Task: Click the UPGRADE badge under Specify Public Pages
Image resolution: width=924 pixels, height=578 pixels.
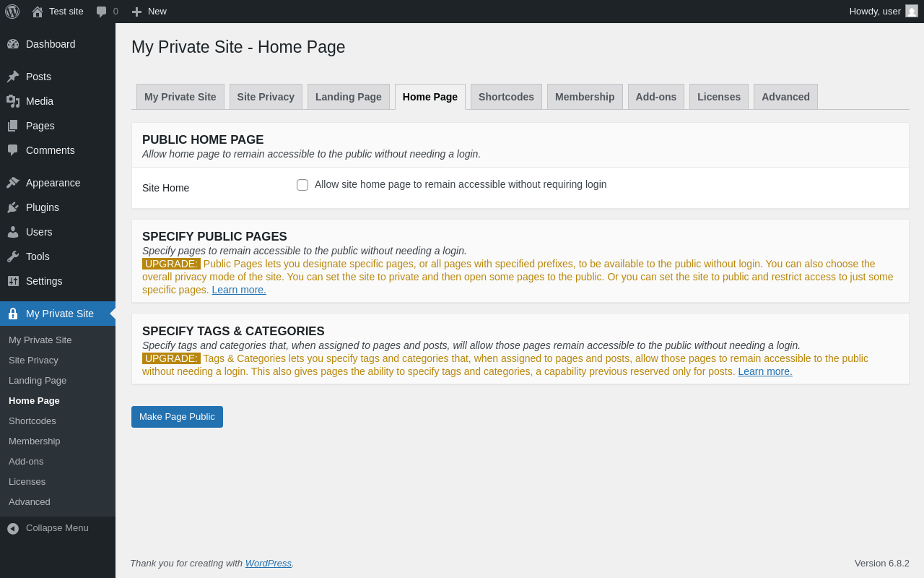Action: 171,264
